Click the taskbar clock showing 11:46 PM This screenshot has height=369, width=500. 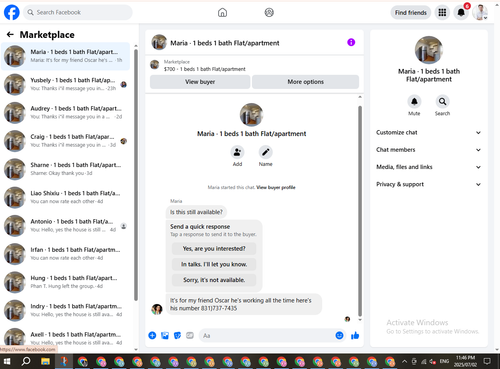[465, 361]
